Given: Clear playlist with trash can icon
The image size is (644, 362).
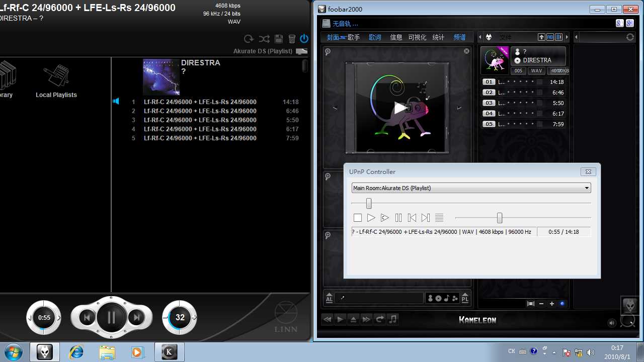Looking at the screenshot, I should (x=292, y=39).
